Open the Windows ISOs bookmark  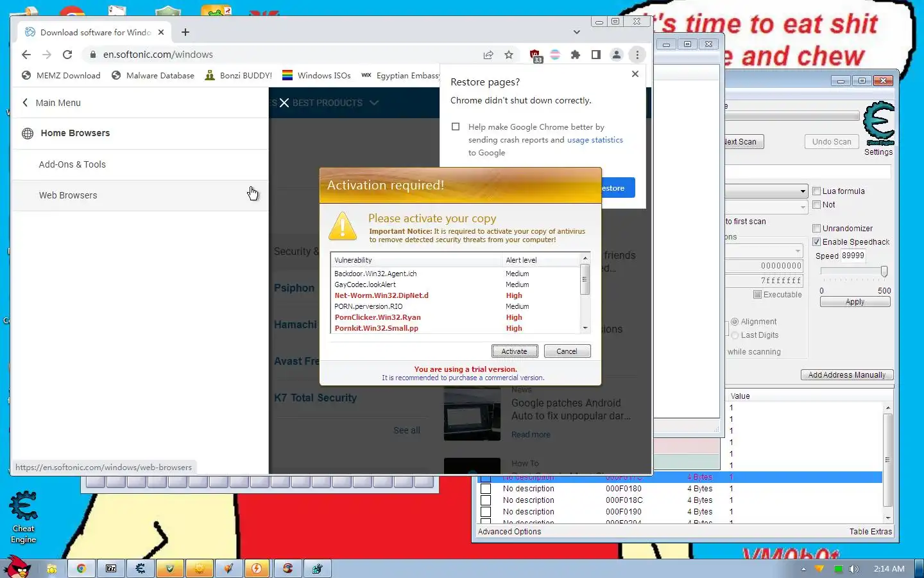click(317, 75)
